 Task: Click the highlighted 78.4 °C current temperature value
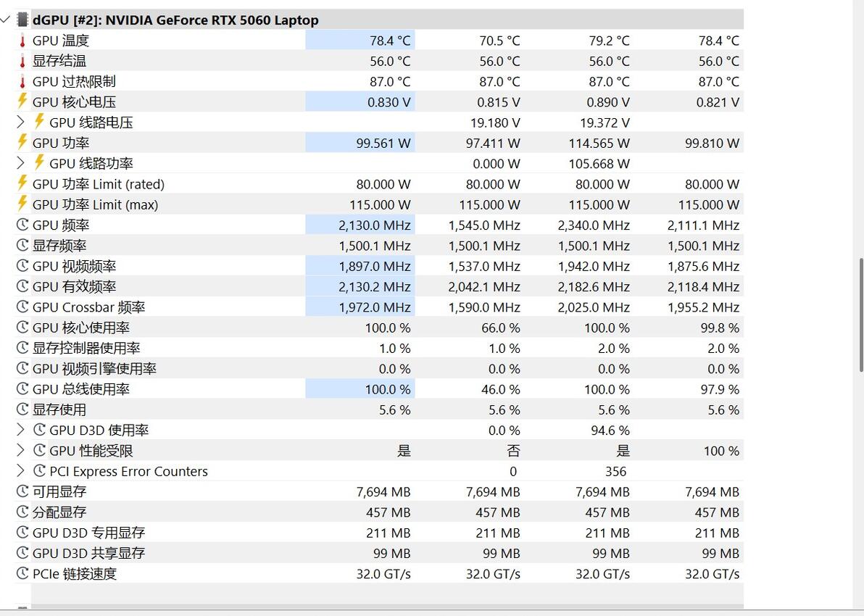click(x=390, y=41)
